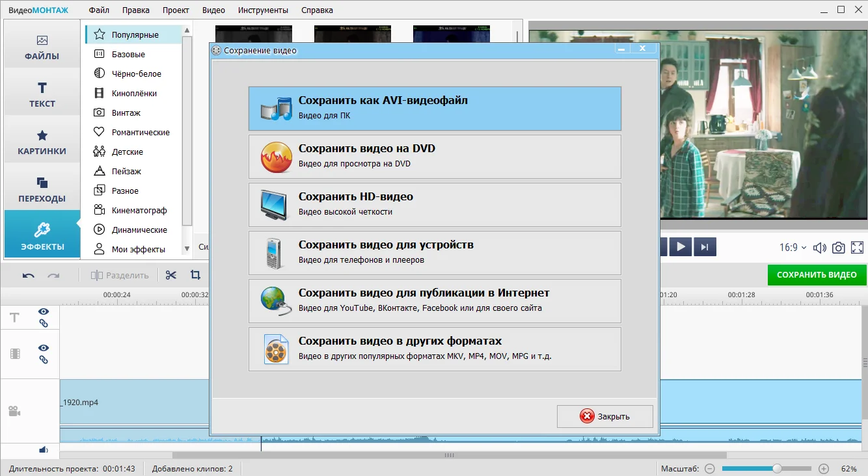Take a snapshot with camera icon
This screenshot has width=868, height=476.
pos(839,247)
